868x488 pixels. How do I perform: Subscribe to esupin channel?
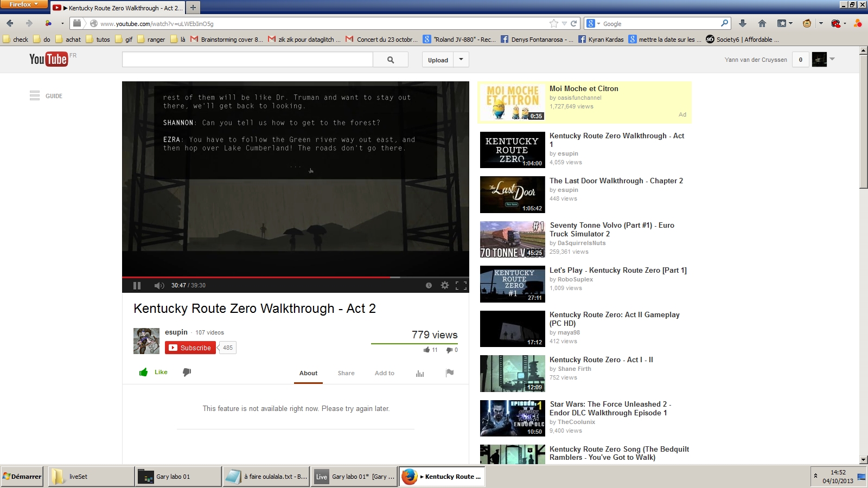tap(190, 348)
